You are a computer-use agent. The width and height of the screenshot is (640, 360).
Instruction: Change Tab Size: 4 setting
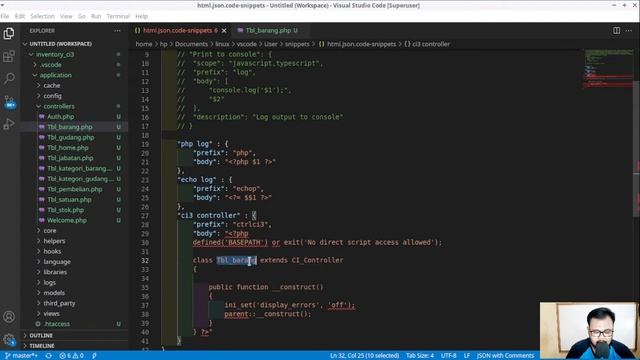click(x=420, y=356)
